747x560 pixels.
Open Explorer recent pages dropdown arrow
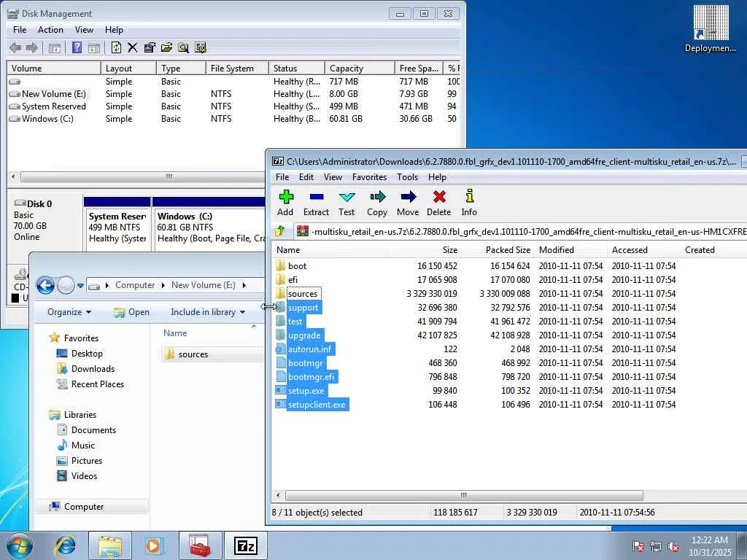80,286
